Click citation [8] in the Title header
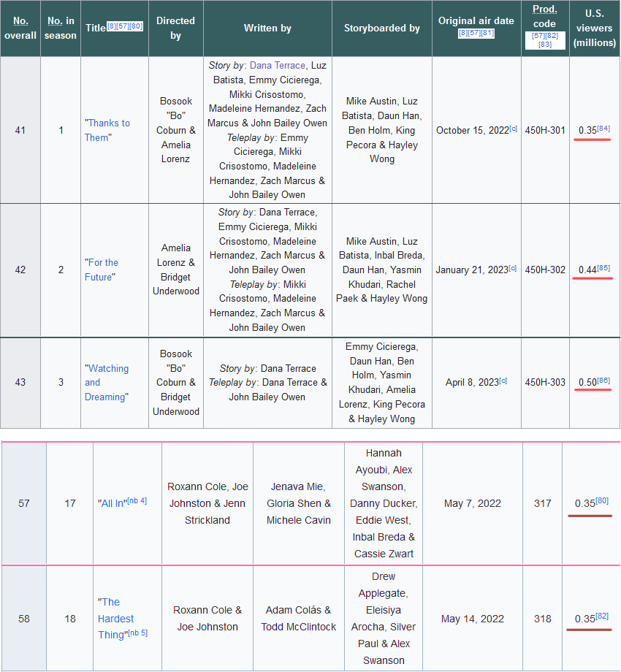The width and height of the screenshot is (621, 672). [112, 26]
